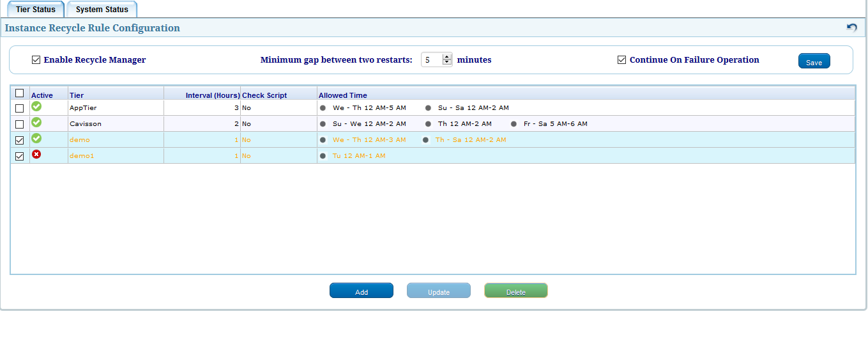The height and width of the screenshot is (362, 868).
Task: Click the dot before demo1's Tu 12 AM-1 AM
Action: [x=323, y=156]
